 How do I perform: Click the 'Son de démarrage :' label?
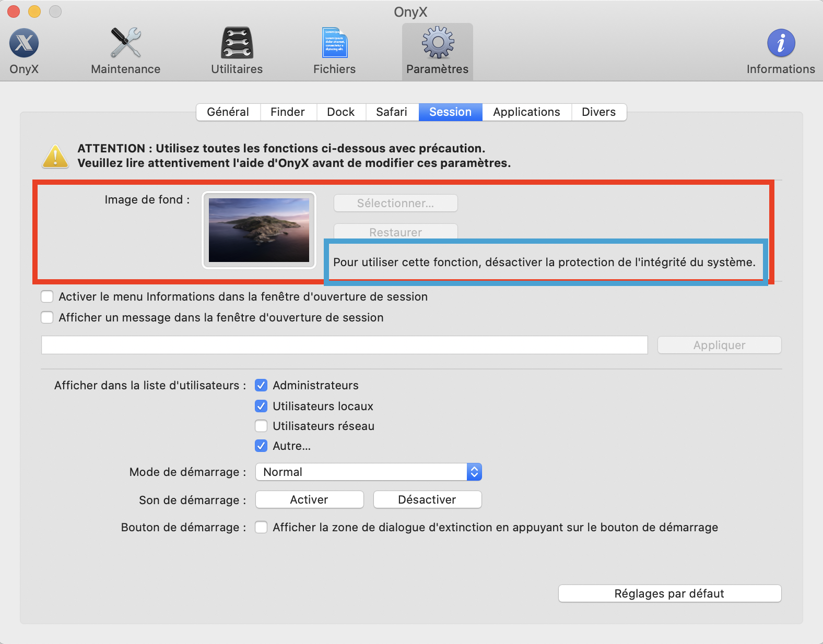tap(193, 500)
